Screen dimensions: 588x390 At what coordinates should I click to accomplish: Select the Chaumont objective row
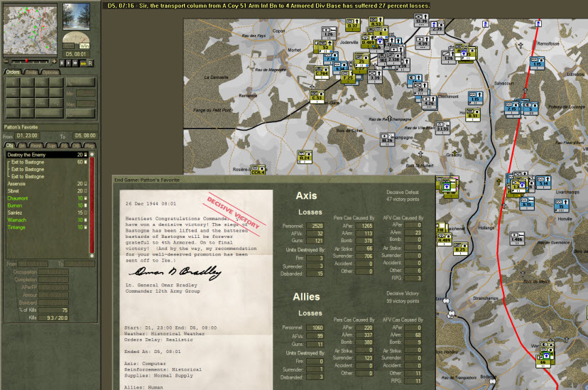pos(48,198)
